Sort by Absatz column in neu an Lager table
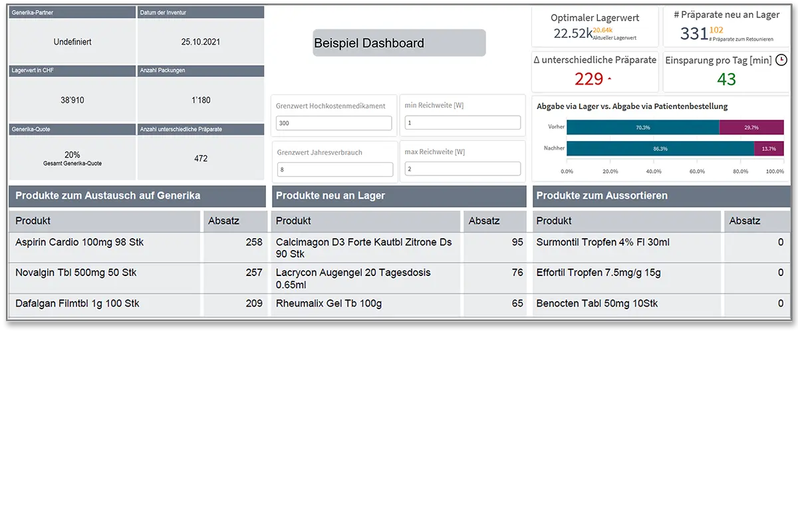This screenshot has width=798, height=532. (495, 221)
